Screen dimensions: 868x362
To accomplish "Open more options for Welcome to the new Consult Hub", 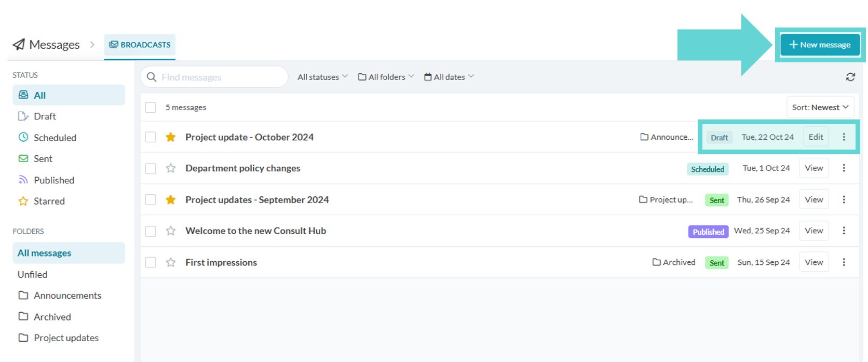I will (844, 231).
